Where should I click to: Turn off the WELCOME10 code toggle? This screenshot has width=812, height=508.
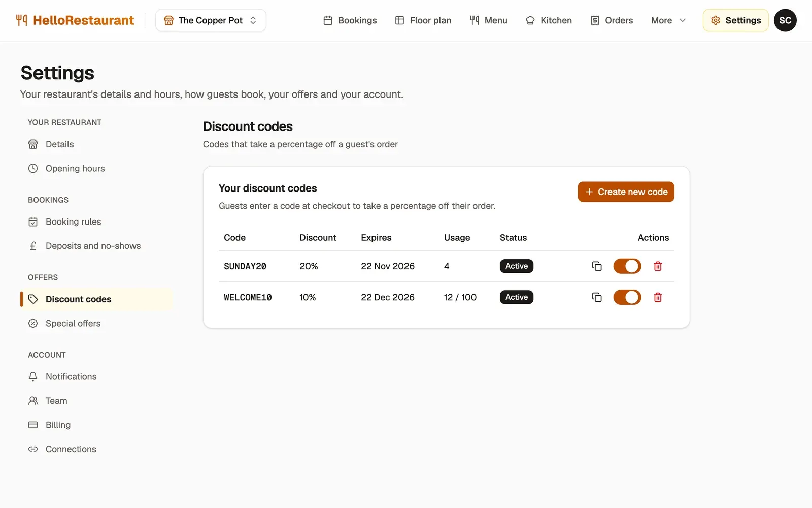(627, 297)
